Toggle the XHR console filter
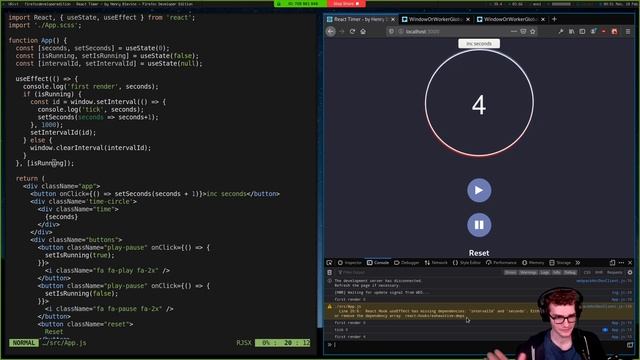Viewport: 640px width, 360px height. tap(598, 272)
